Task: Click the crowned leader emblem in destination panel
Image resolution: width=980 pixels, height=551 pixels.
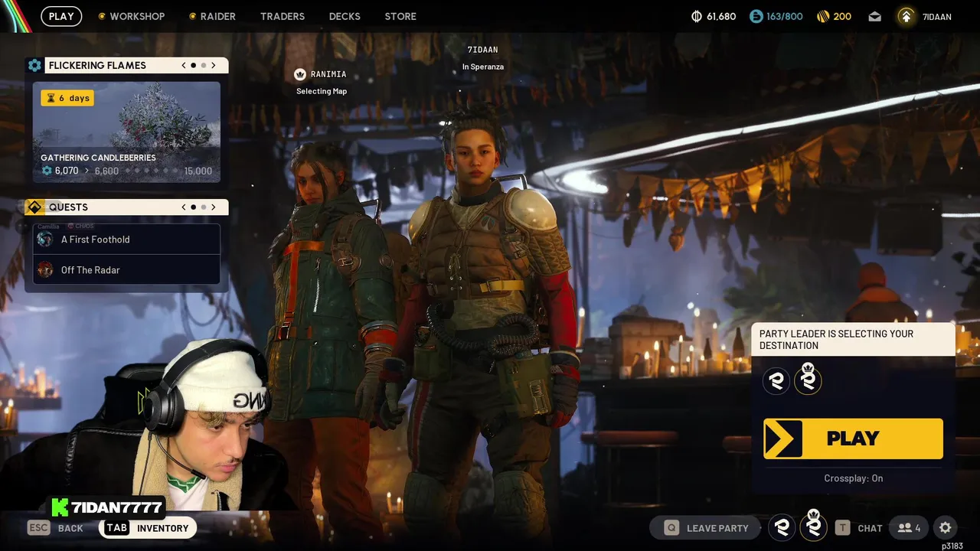Action: (x=808, y=380)
